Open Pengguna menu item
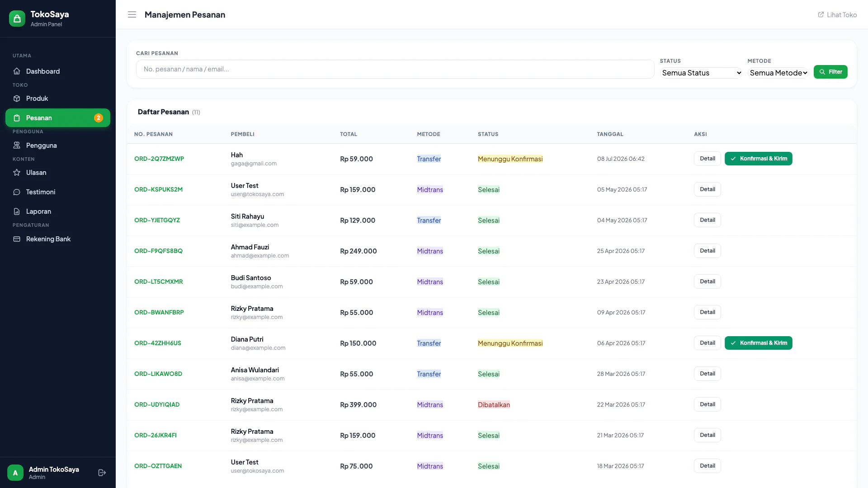The image size is (868, 488). [58, 145]
